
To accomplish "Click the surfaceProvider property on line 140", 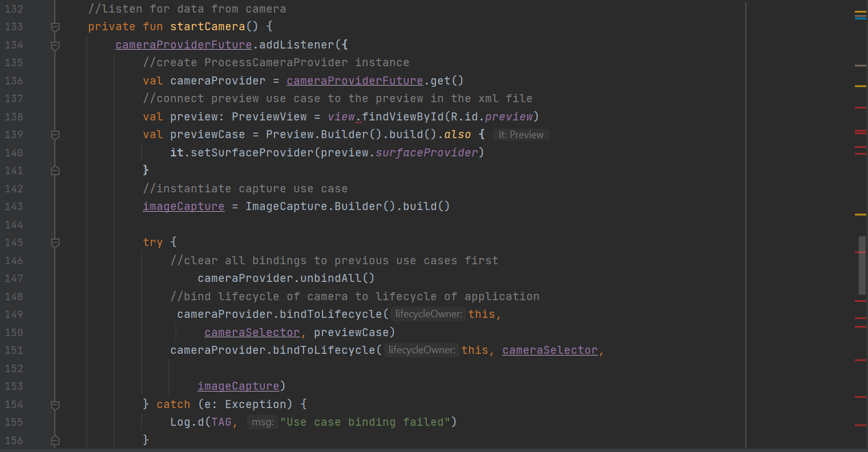I will [427, 152].
